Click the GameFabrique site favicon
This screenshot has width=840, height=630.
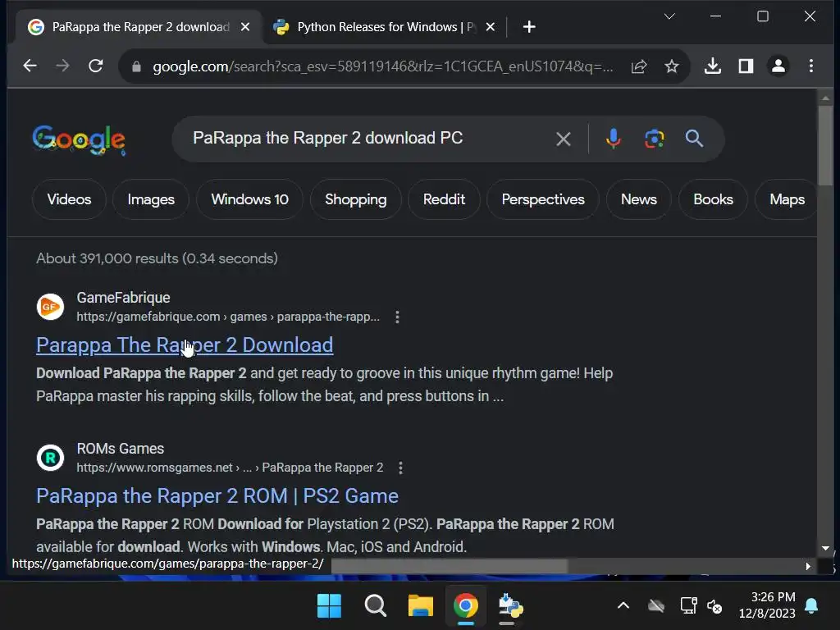(x=50, y=307)
